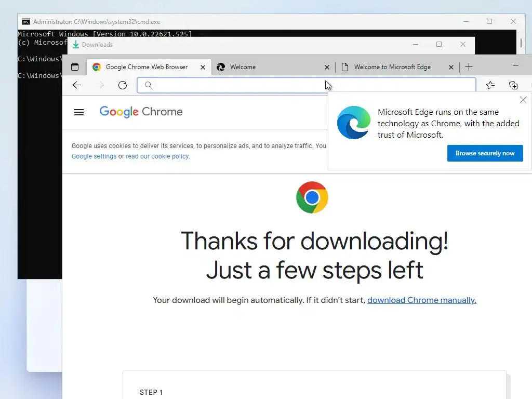
Task: Click the 'Just a few steps left' text
Action: 314,270
